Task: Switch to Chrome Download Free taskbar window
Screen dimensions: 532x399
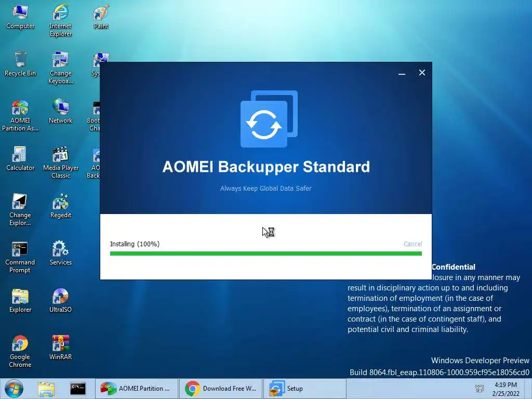Action: coord(220,389)
